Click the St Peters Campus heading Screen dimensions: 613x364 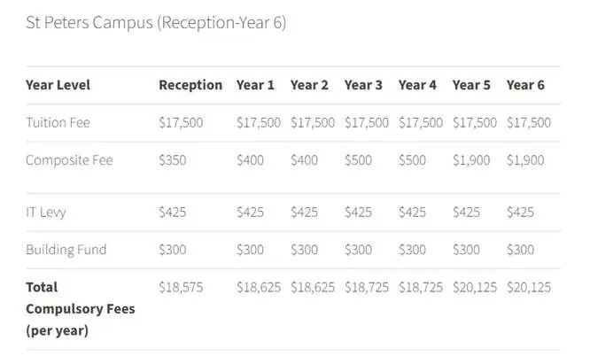156,23
